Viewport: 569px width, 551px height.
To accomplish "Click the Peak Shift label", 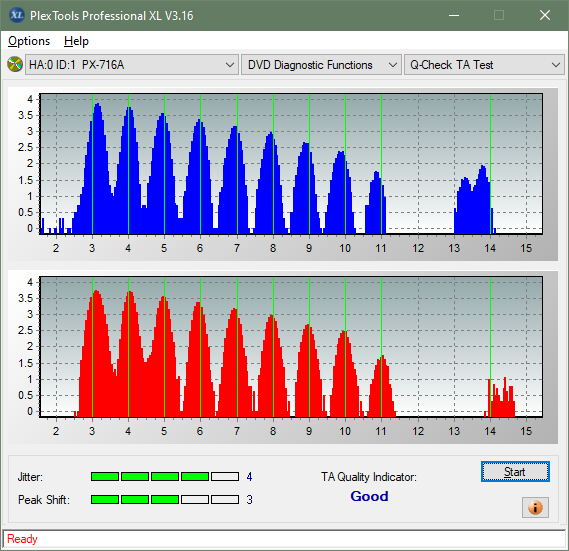I will (x=44, y=500).
